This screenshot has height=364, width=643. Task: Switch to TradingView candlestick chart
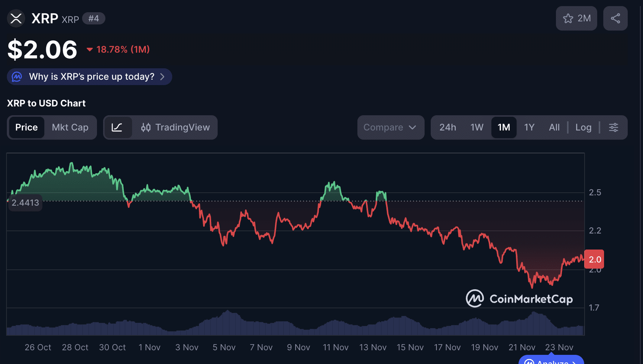pos(175,127)
